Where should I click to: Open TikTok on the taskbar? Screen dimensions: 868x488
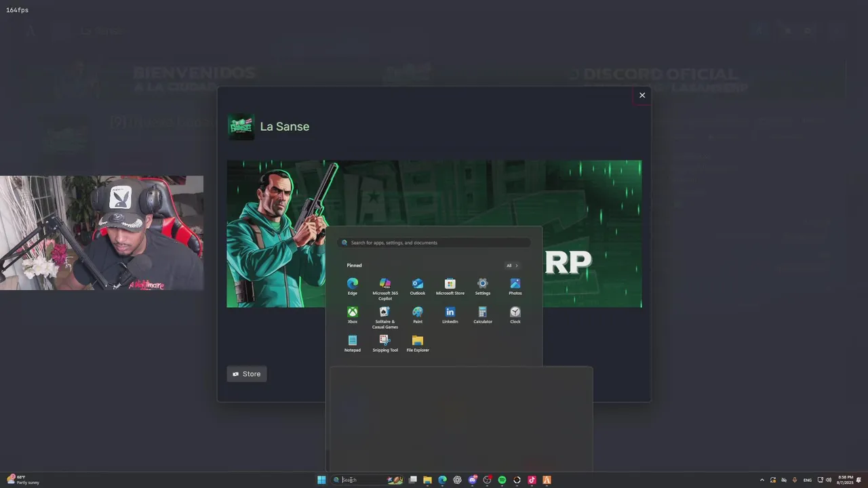tap(532, 480)
